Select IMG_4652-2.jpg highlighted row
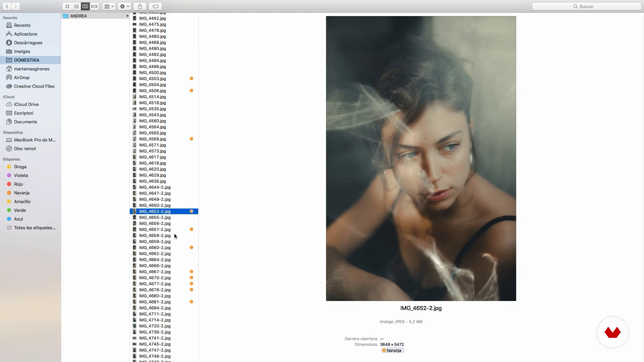 [x=164, y=211]
